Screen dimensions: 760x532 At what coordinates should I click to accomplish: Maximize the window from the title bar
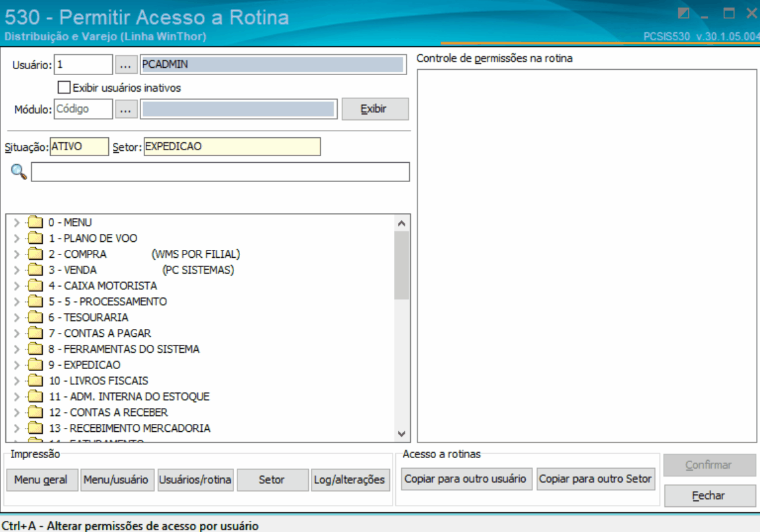(x=729, y=13)
